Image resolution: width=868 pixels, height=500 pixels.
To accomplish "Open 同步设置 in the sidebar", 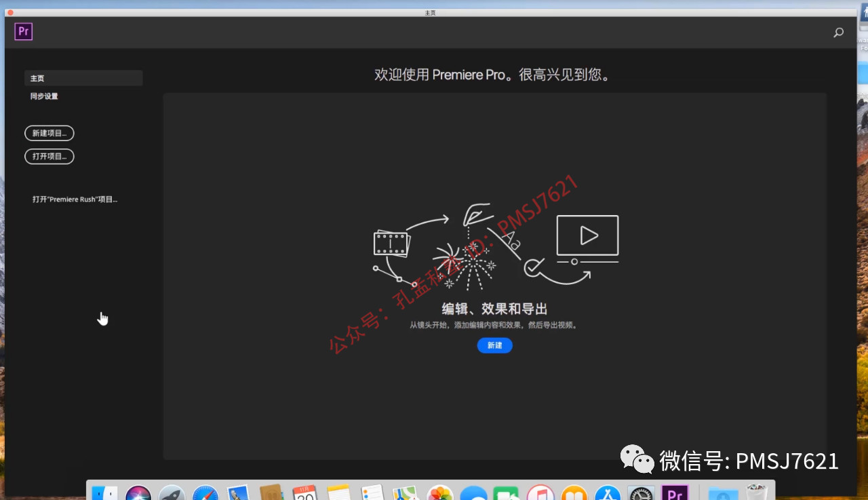I will click(44, 96).
